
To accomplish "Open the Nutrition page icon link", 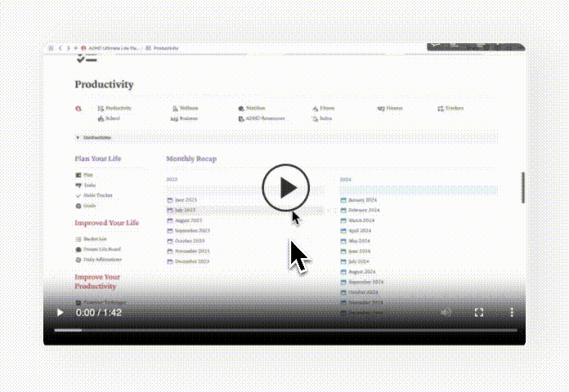I will point(241,108).
